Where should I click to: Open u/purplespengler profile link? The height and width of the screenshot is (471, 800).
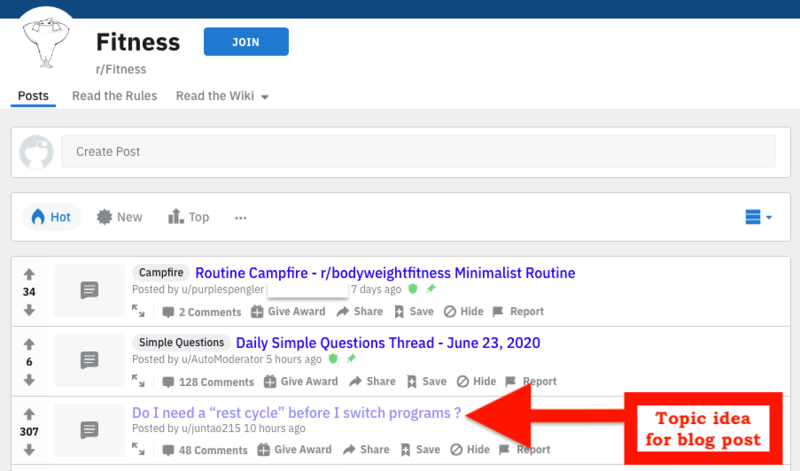[x=222, y=289]
